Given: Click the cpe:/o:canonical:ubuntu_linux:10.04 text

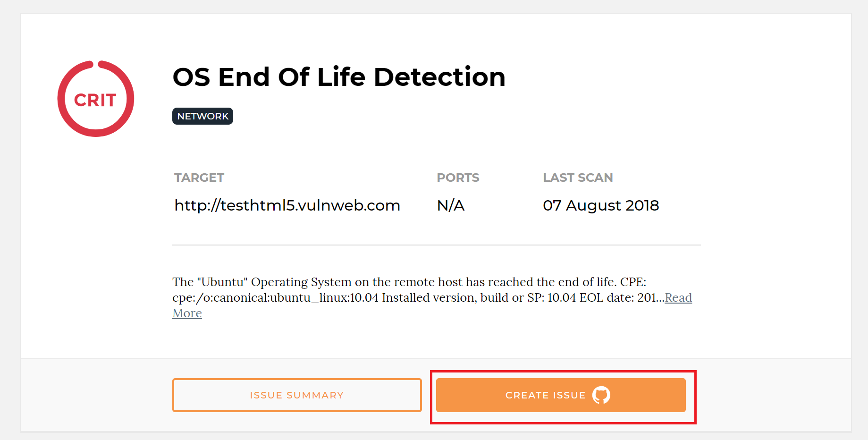Looking at the screenshot, I should (275, 297).
